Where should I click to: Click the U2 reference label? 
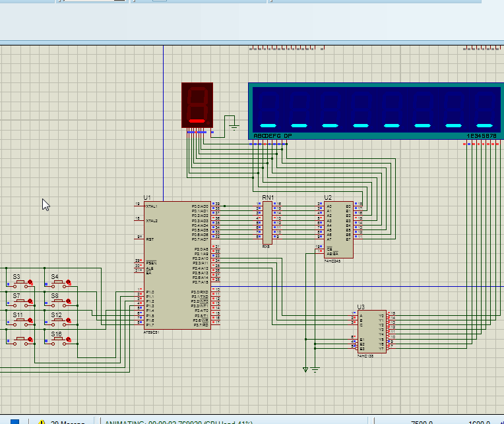click(328, 198)
